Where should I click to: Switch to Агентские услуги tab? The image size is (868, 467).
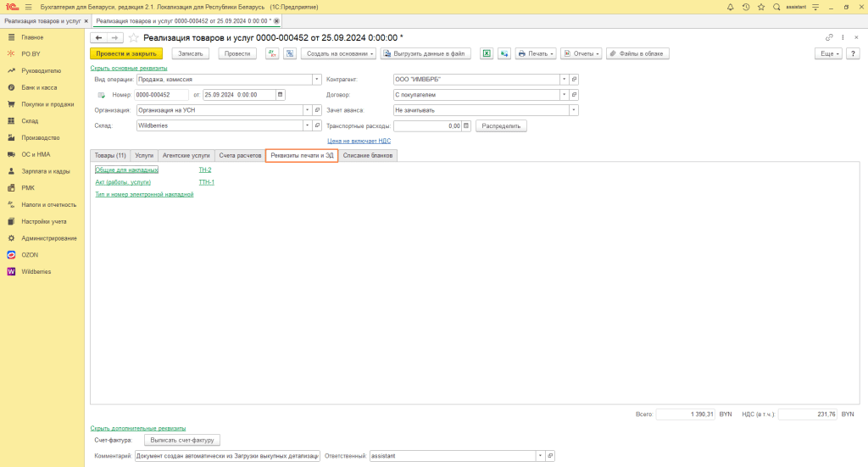point(186,155)
